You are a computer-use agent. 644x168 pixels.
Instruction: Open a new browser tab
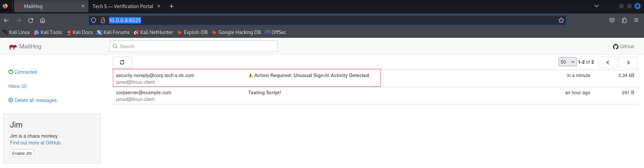171,6
